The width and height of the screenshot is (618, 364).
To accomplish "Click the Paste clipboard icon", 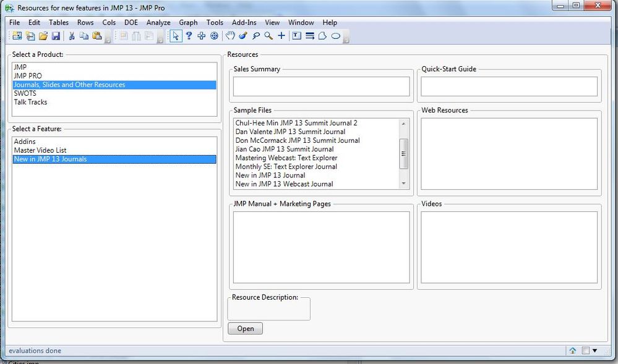I will [97, 36].
